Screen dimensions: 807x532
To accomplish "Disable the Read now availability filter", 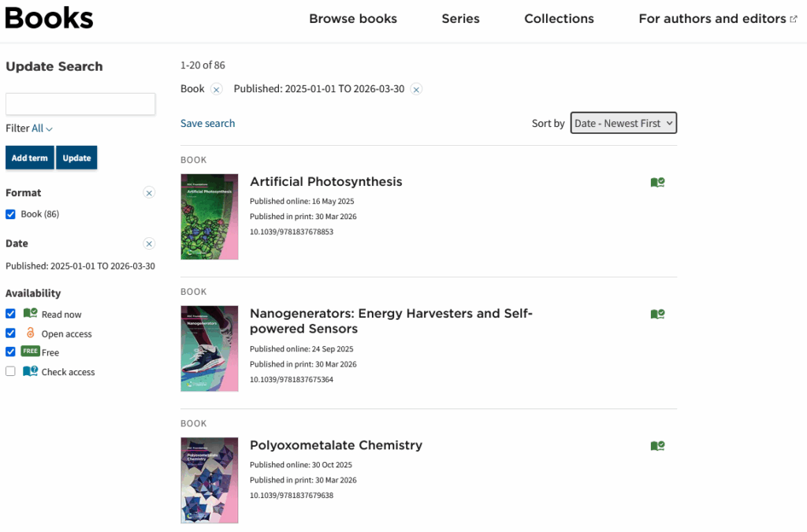I will click(9, 314).
